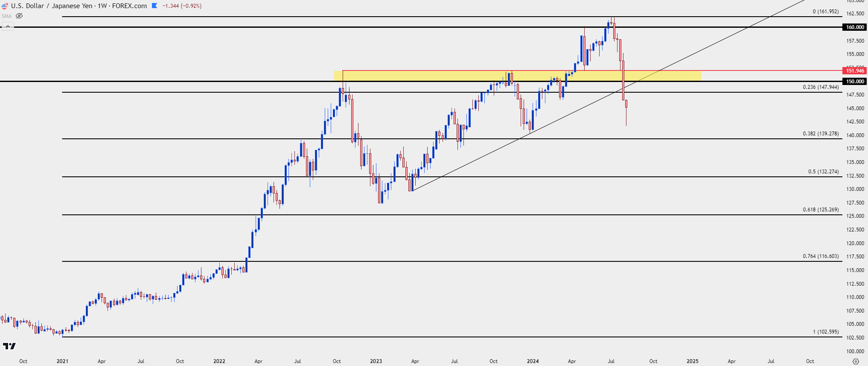The image size is (868, 366).
Task: Click the TradingView logo
Action: click(x=9, y=346)
